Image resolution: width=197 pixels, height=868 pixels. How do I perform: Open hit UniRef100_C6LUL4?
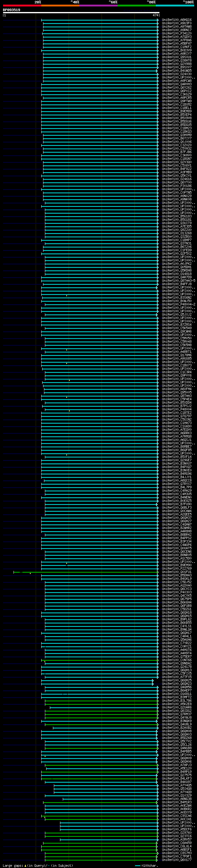[177, 846]
